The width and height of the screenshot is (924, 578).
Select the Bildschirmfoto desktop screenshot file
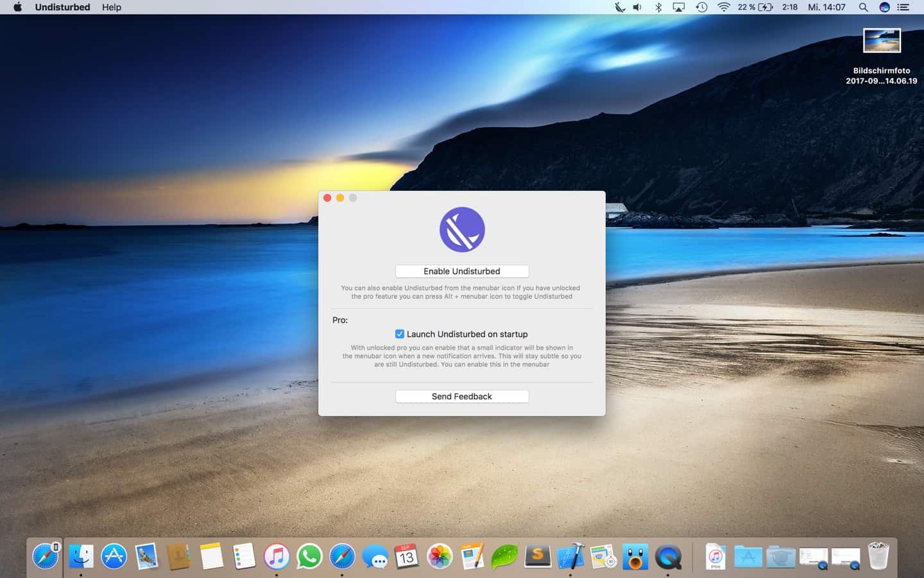point(882,41)
